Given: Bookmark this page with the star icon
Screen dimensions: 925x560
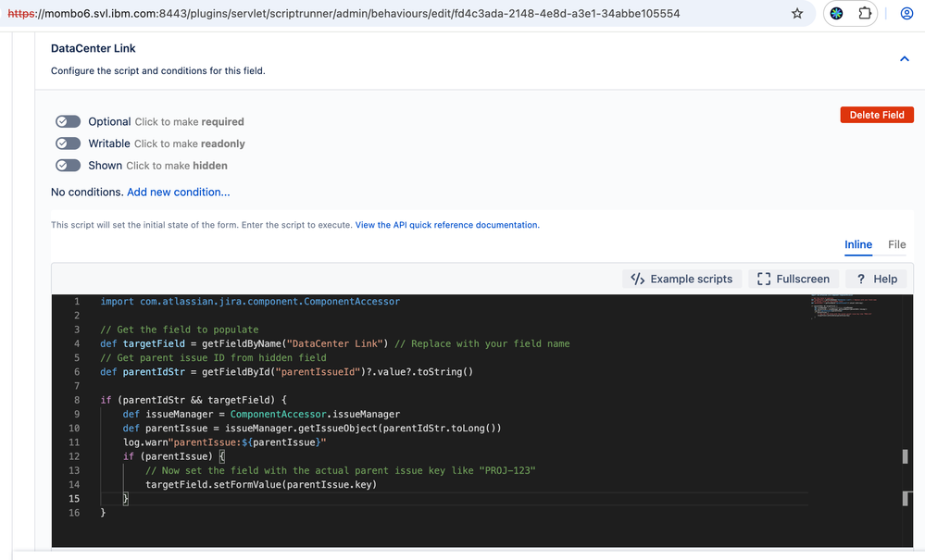Looking at the screenshot, I should click(x=797, y=14).
